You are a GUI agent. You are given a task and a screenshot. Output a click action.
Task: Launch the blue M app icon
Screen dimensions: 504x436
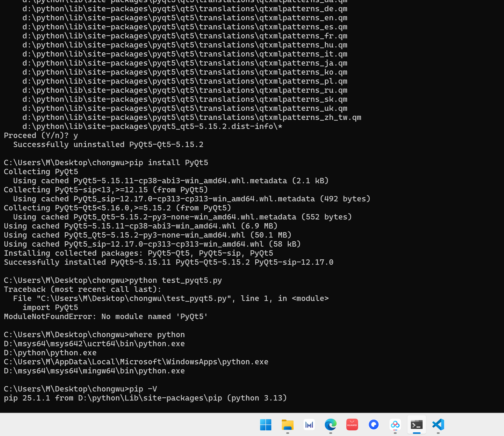tap(309, 425)
